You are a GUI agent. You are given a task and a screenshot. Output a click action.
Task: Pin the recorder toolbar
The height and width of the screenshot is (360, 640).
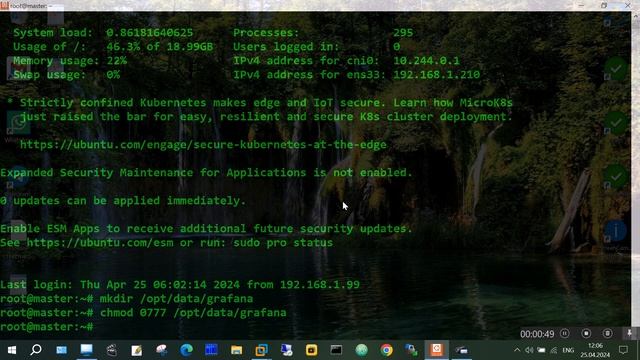click(x=629, y=333)
